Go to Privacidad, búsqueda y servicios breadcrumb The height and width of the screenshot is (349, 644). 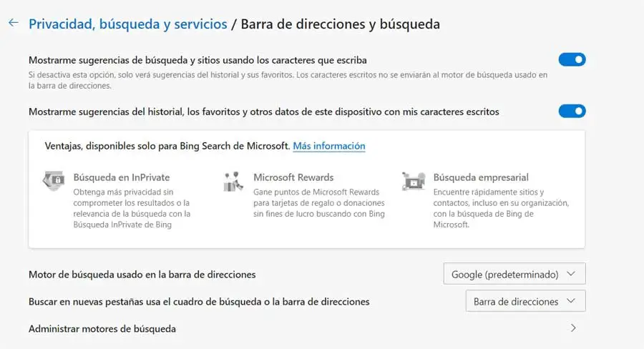pos(127,24)
